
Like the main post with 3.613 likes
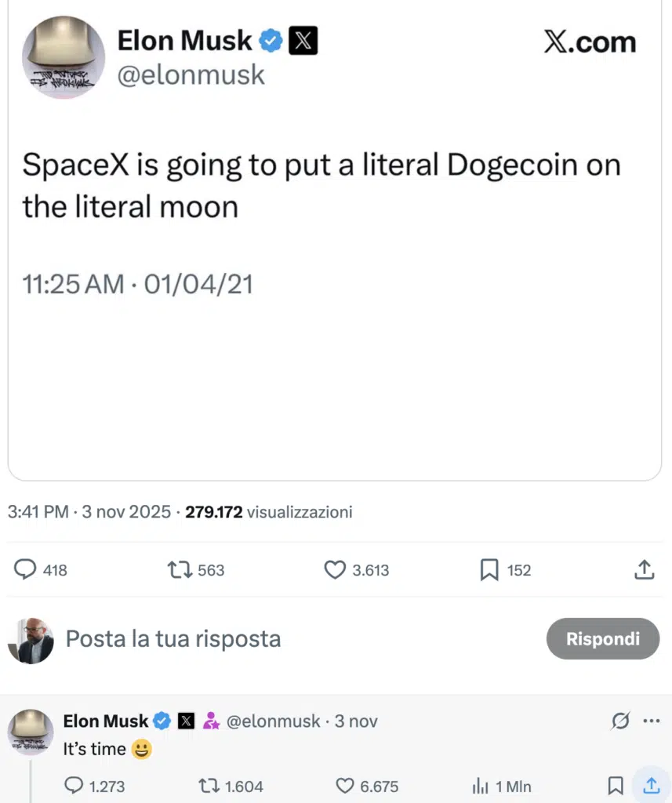coord(335,570)
